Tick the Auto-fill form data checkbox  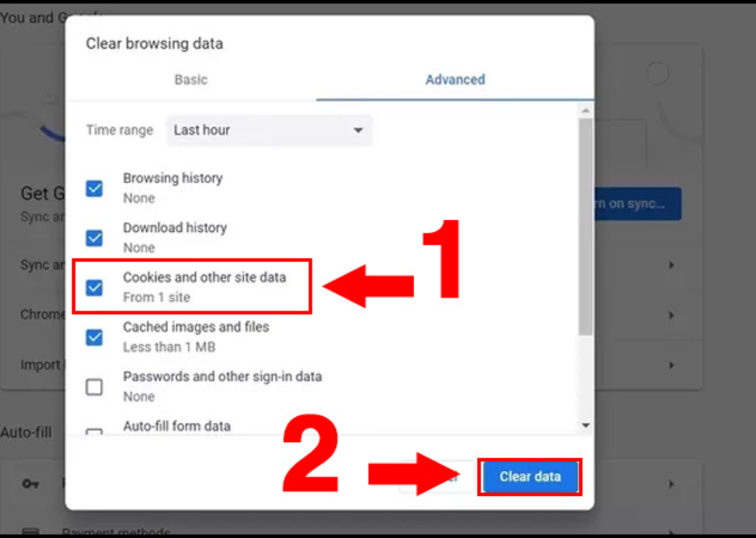click(94, 432)
